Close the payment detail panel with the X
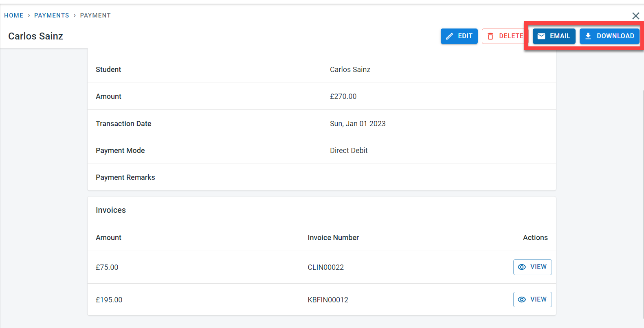The width and height of the screenshot is (644, 328). coord(635,16)
